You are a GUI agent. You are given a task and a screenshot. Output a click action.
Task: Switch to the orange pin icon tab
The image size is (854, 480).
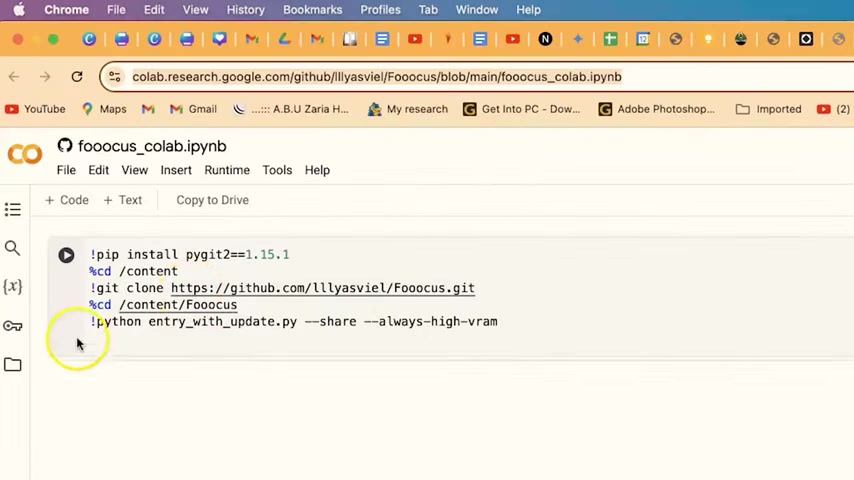tap(448, 39)
